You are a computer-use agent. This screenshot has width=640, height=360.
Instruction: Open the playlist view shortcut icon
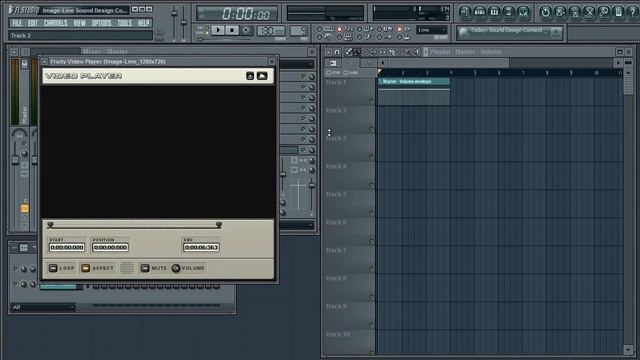pyautogui.click(x=465, y=12)
